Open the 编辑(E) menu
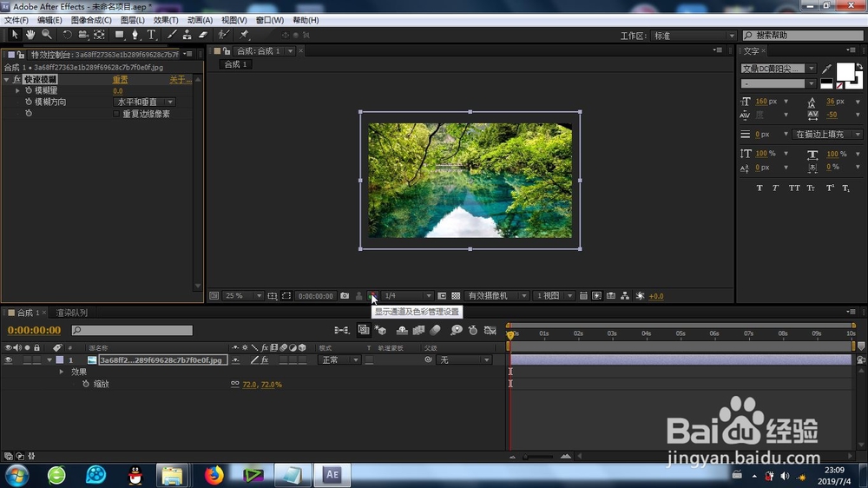The image size is (868, 488). click(x=49, y=20)
